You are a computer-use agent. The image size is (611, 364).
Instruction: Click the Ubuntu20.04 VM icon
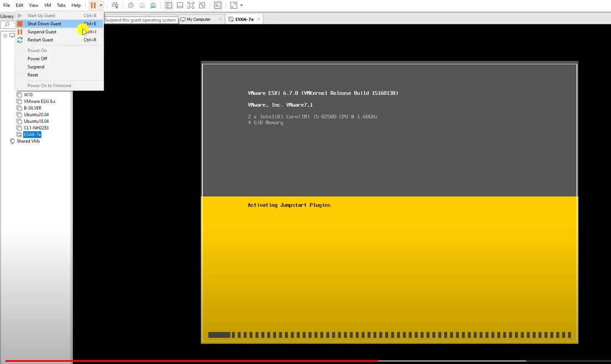click(19, 114)
